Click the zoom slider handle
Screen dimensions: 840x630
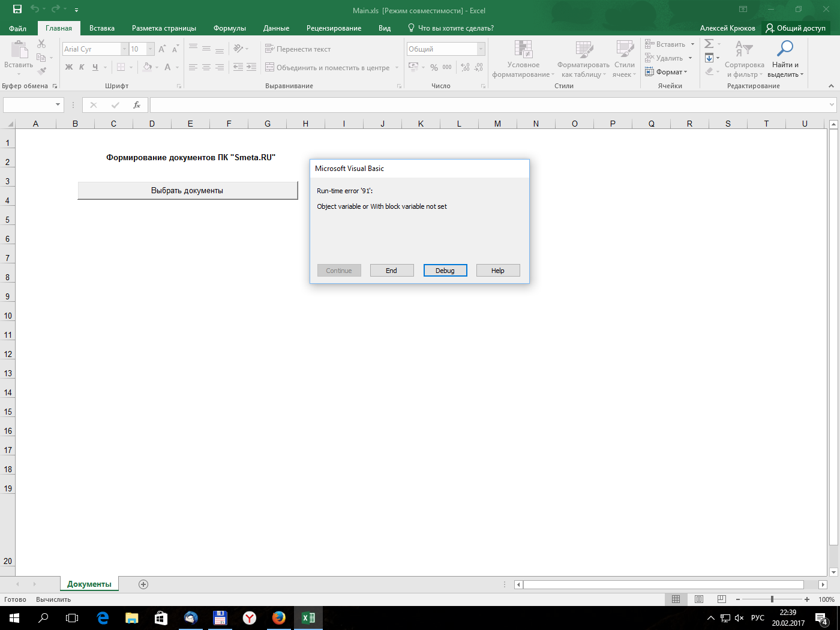point(772,599)
